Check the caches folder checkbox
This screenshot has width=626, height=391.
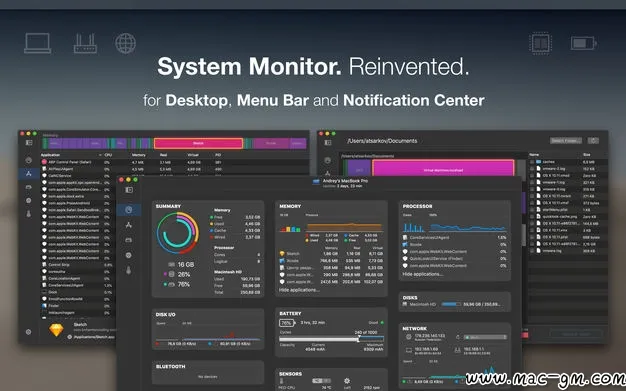click(532, 162)
